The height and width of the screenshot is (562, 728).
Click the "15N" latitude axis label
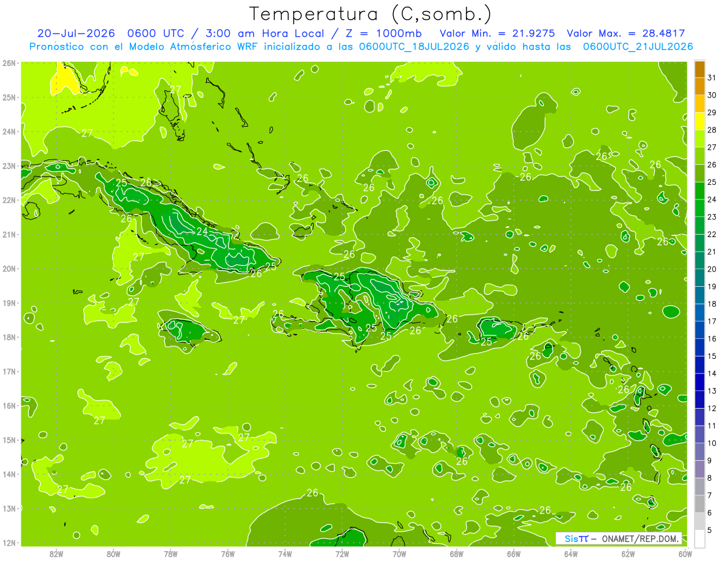click(8, 440)
